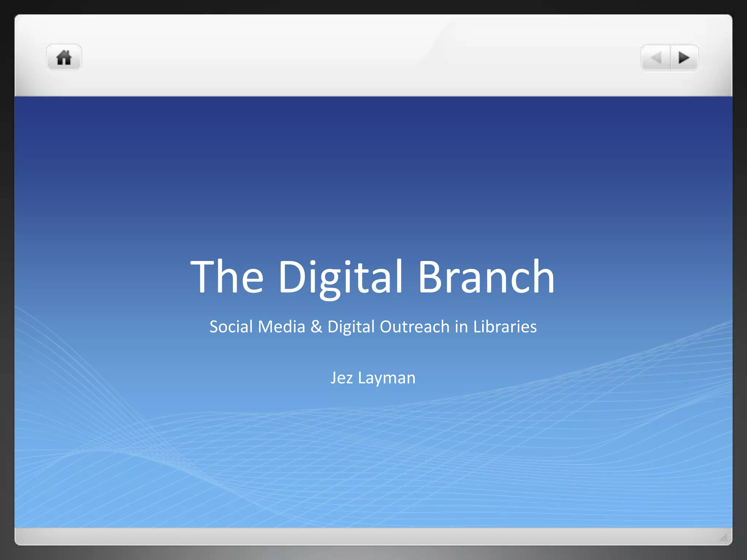Click the Home icon button
This screenshot has width=747, height=560.
64,58
